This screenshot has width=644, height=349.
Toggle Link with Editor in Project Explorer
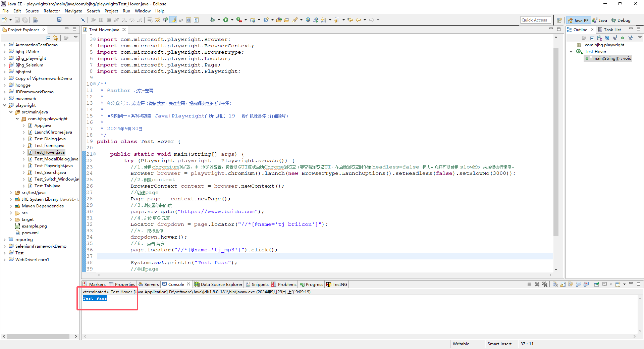(56, 38)
